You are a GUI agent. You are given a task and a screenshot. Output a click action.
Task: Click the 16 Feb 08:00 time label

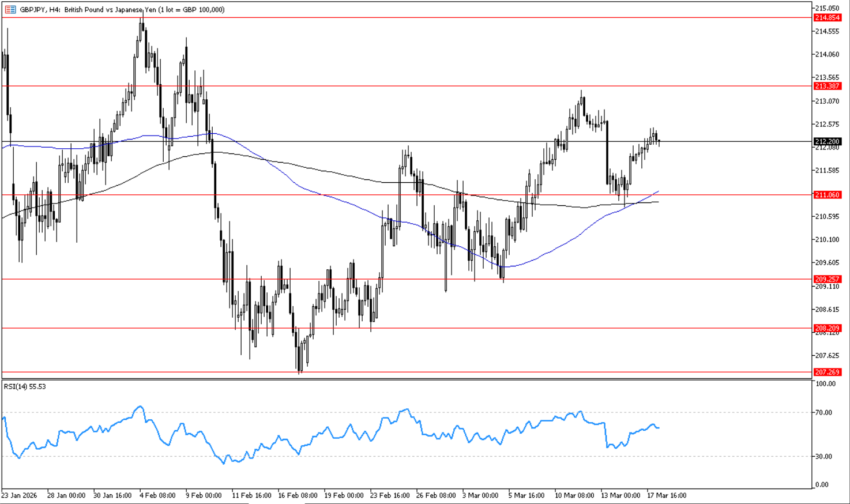(x=298, y=495)
